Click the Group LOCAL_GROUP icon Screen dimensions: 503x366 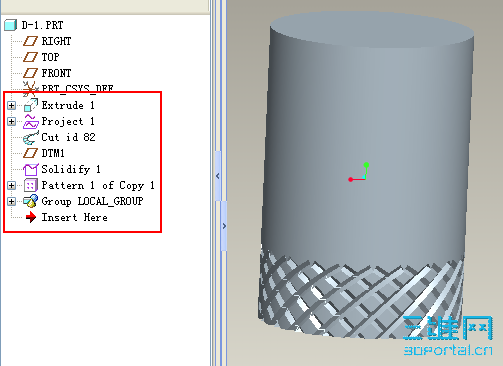coord(30,201)
